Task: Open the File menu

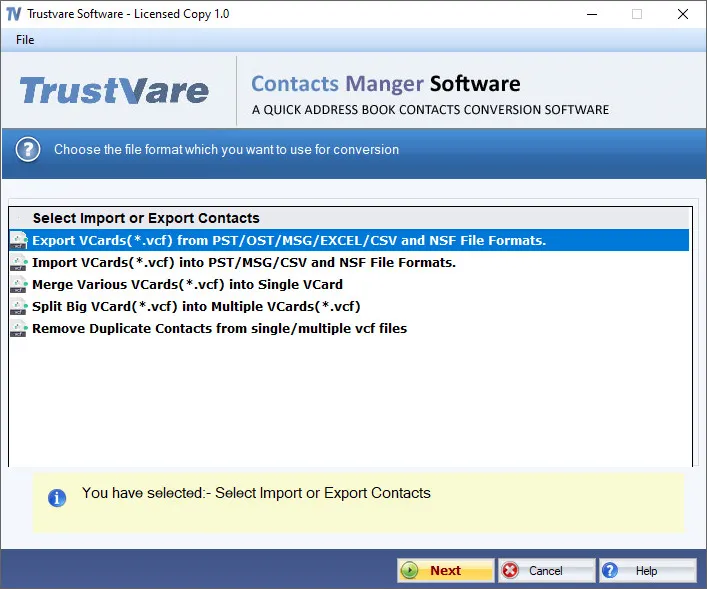Action: pyautogui.click(x=25, y=40)
